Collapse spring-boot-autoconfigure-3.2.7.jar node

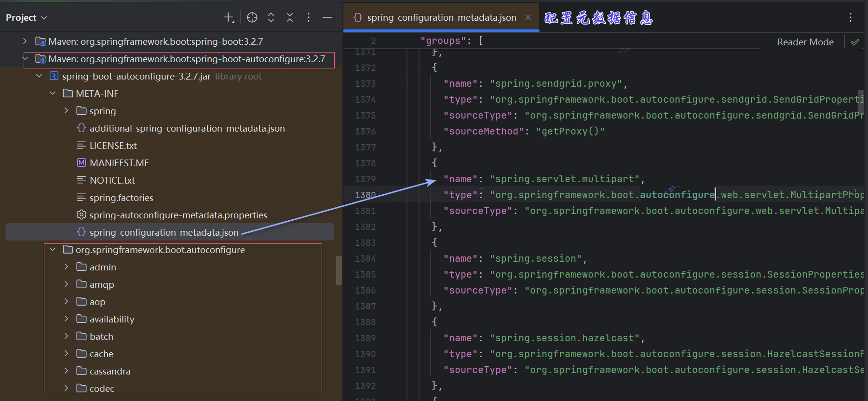[39, 76]
